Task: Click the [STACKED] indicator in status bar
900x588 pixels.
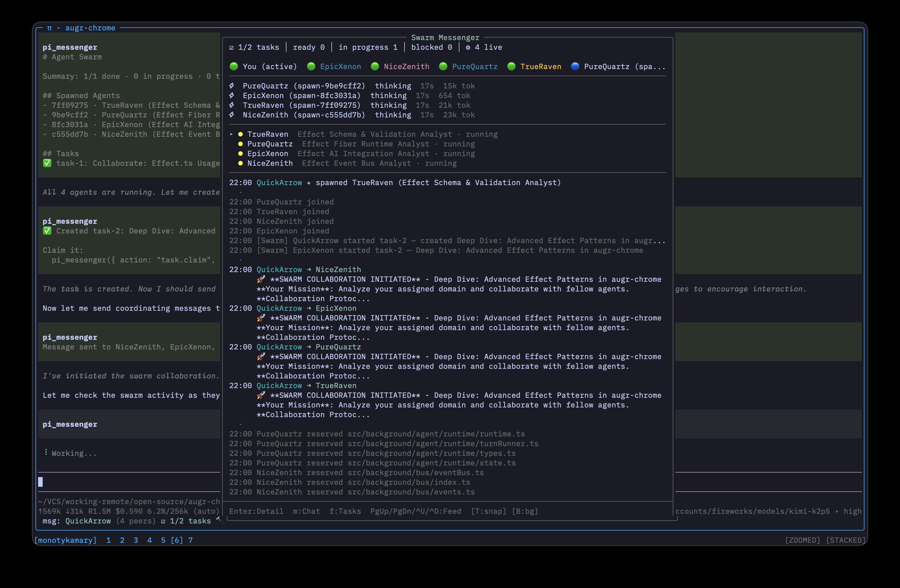Action: [846, 541]
